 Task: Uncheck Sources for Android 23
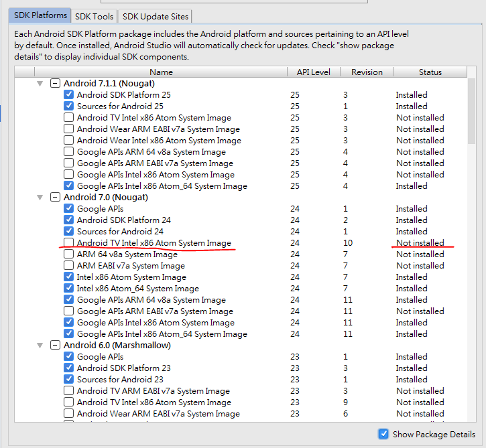tap(68, 379)
